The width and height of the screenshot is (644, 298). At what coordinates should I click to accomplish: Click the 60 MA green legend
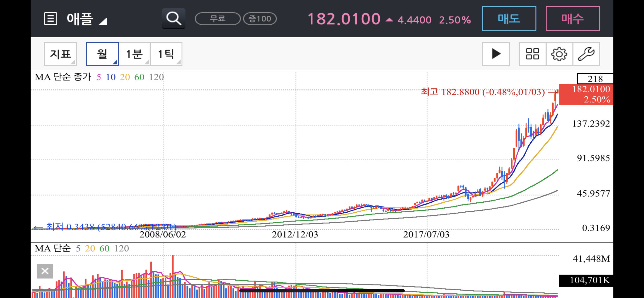point(139,77)
